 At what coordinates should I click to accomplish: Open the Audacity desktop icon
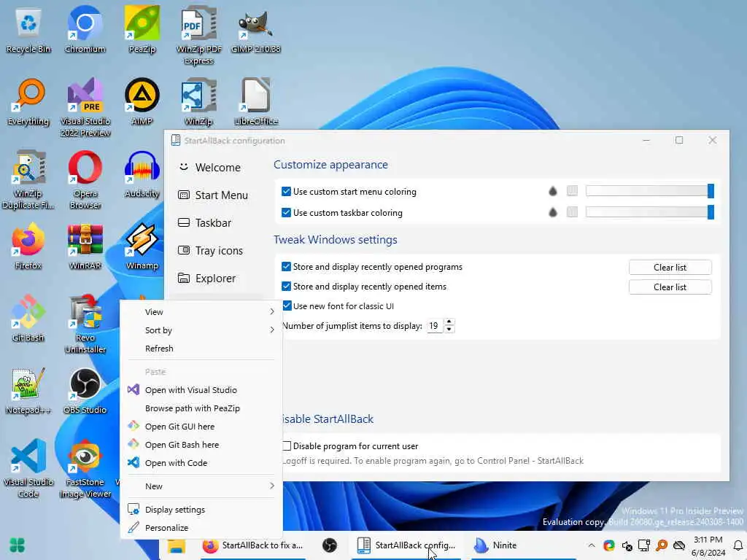click(142, 174)
